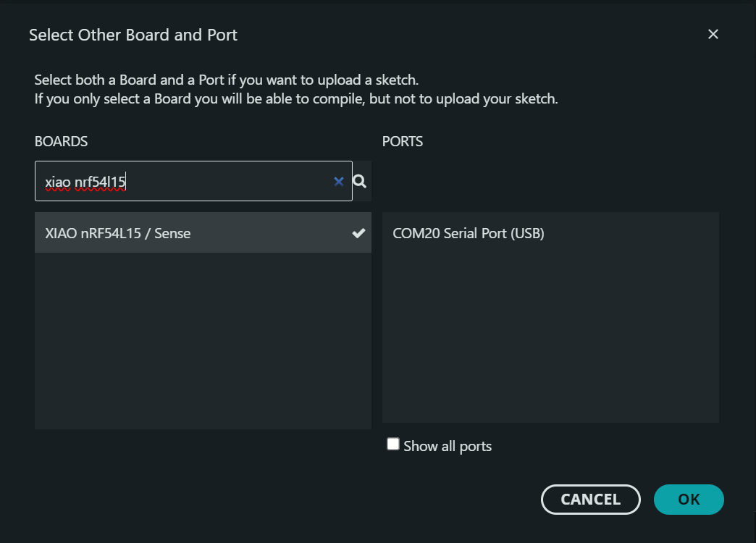Click the "Select both a Board and a Port" instruction line
The width and height of the screenshot is (756, 543).
point(227,80)
